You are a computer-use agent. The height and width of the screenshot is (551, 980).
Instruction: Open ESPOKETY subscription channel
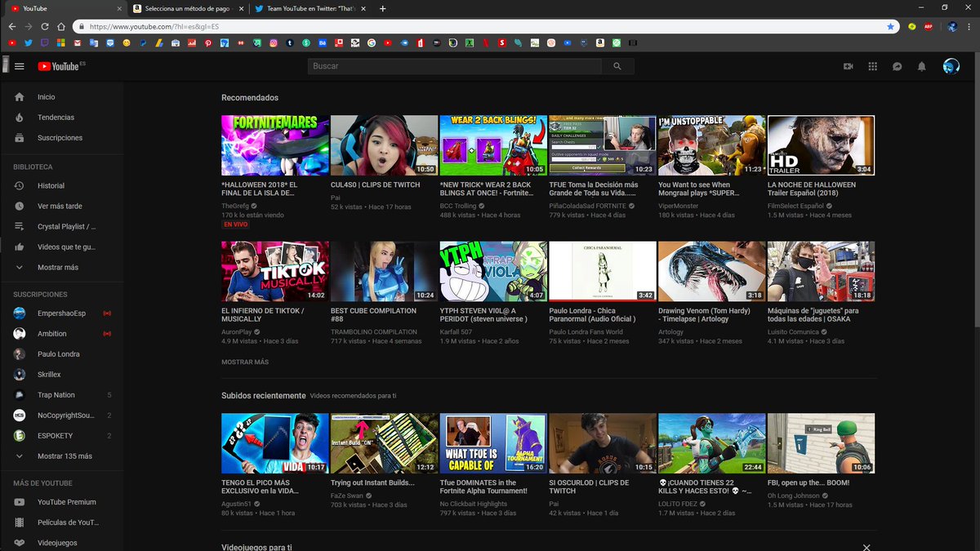[62, 436]
